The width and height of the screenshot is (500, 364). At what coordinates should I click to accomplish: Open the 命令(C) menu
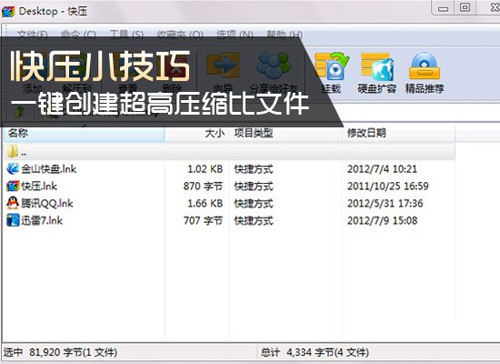[x=78, y=34]
